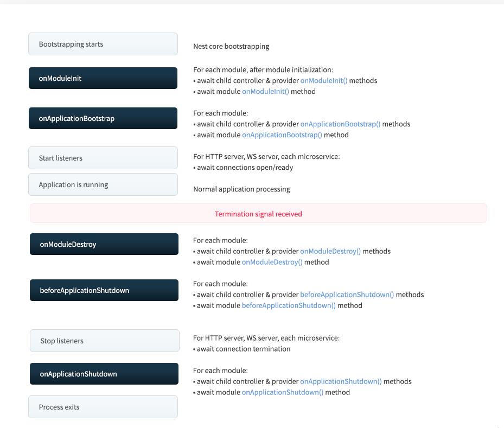Click the dark beforeApplicationShutdown stage box
Viewport: 504px width, 428px height.
pyautogui.click(x=104, y=290)
